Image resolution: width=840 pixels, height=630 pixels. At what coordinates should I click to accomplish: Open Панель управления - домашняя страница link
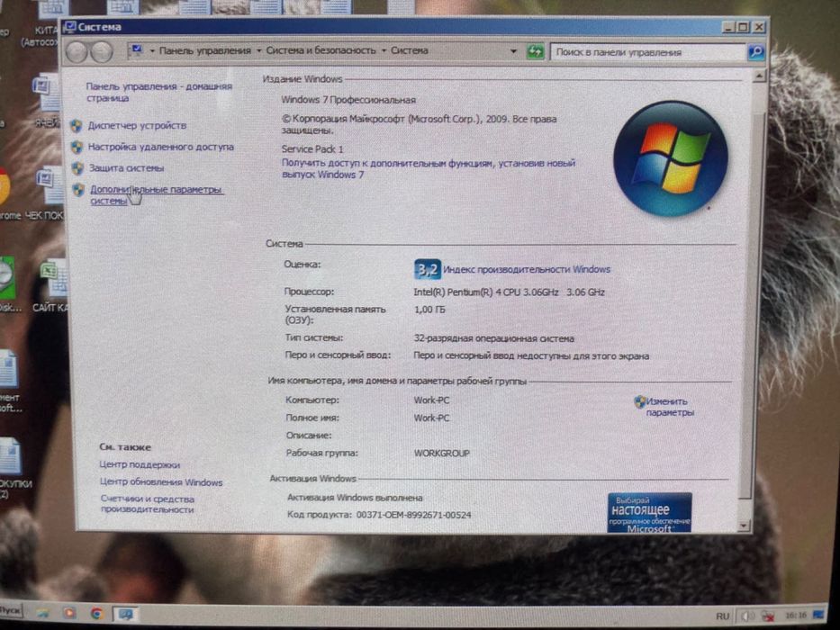click(x=159, y=92)
